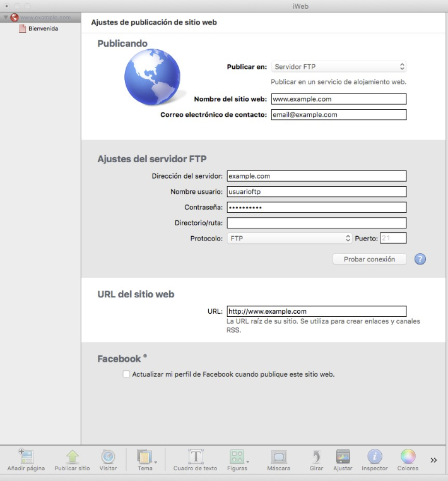The width and height of the screenshot is (448, 481).
Task: Click the Contraseña password field
Action: [317, 208]
